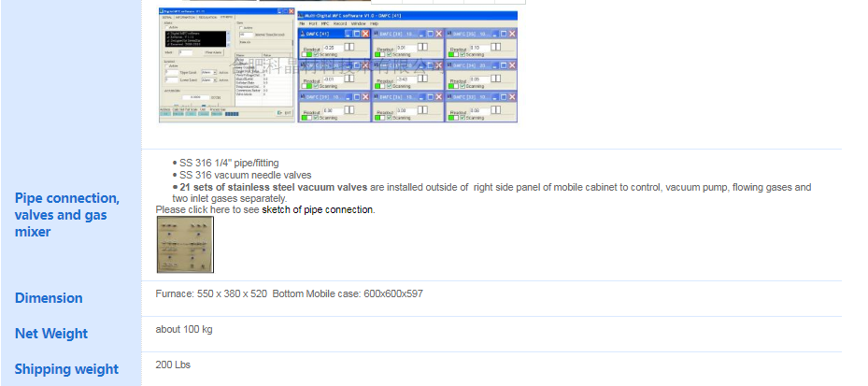Open the valve panel photo thumbnail
The height and width of the screenshot is (386, 868).
click(185, 245)
